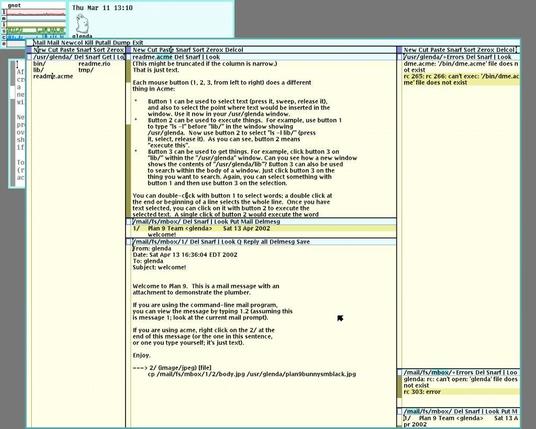Click the 'rc 303: error' line
Viewport: 536px width, 429px height.
point(422,392)
